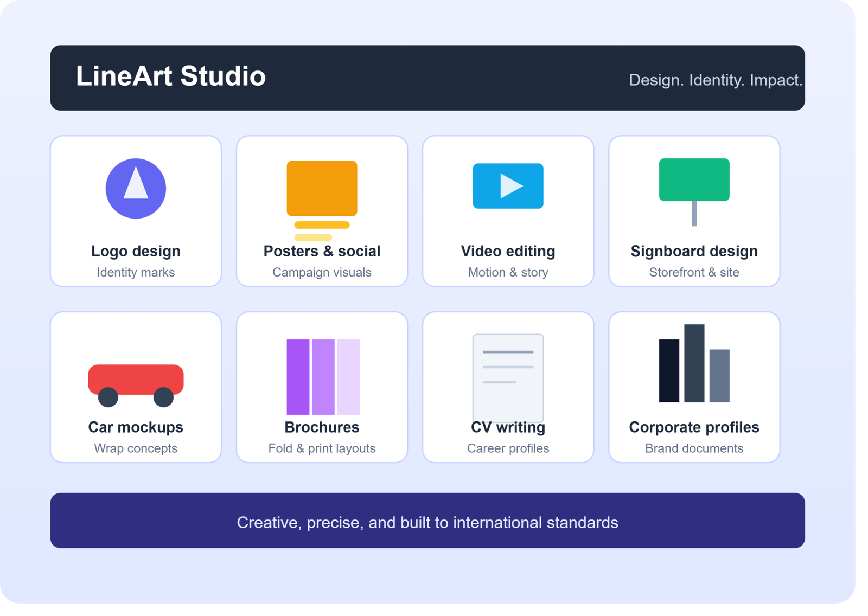This screenshot has height=616, width=868.
Task: Select the green Signboard design icon
Action: click(x=694, y=192)
